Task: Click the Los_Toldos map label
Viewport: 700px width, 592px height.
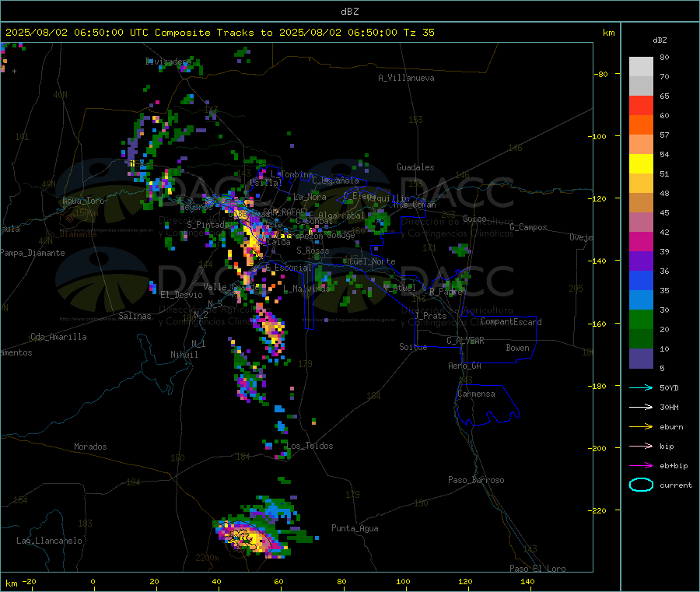Action: tap(310, 446)
